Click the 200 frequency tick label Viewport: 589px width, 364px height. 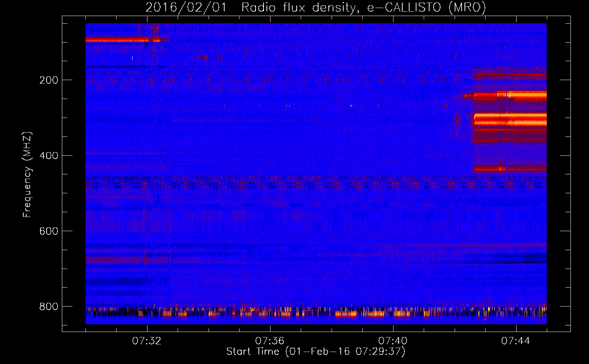point(48,80)
